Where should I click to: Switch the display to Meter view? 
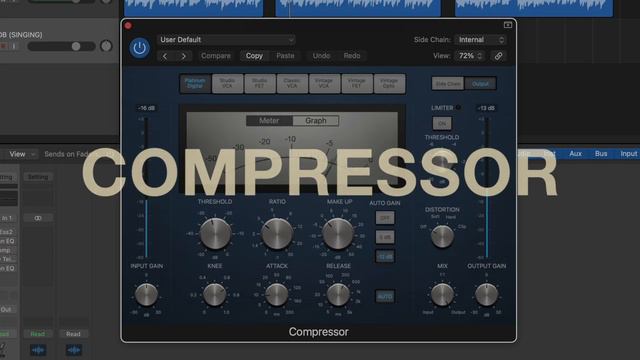coord(269,121)
